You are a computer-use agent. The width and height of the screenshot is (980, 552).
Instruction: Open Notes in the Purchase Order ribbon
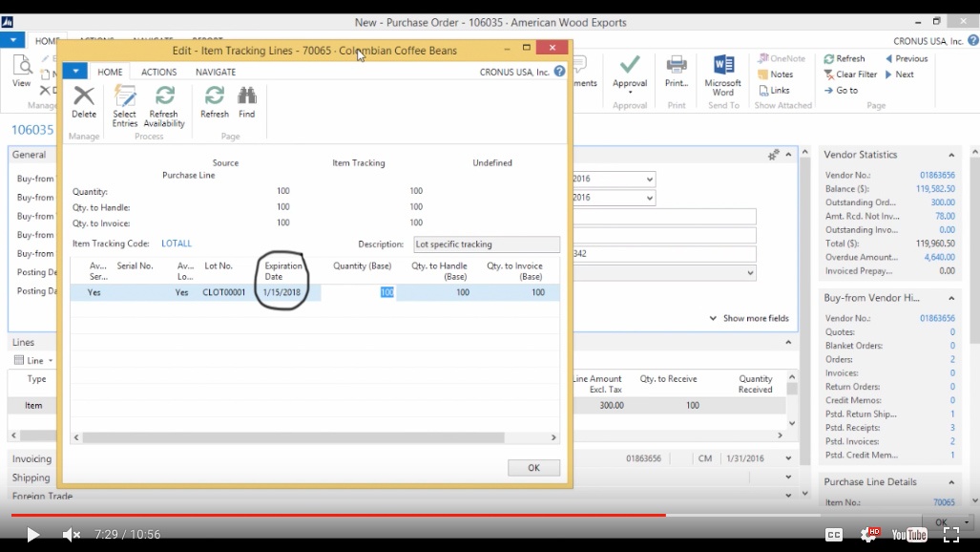point(776,74)
